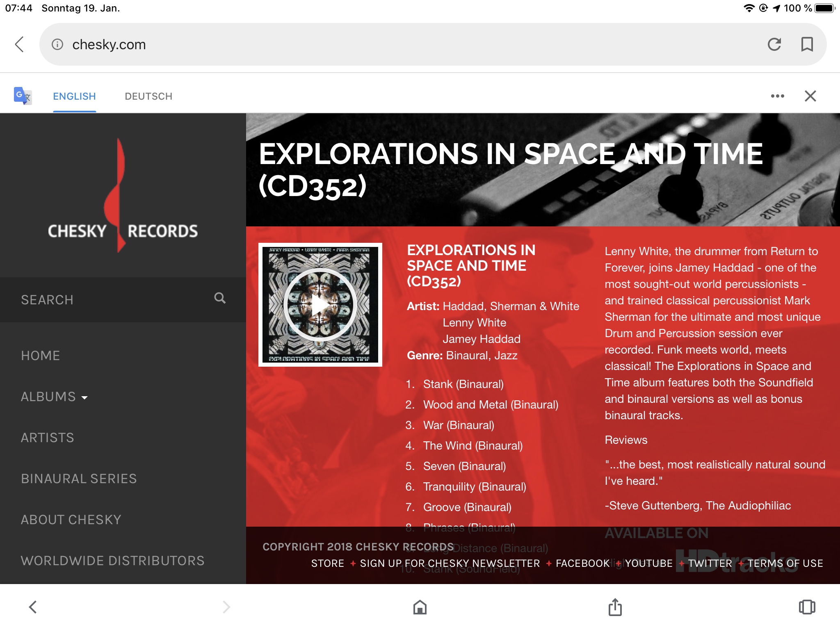This screenshot has width=840, height=630.
Task: Click into the SEARCH field
Action: (123, 300)
